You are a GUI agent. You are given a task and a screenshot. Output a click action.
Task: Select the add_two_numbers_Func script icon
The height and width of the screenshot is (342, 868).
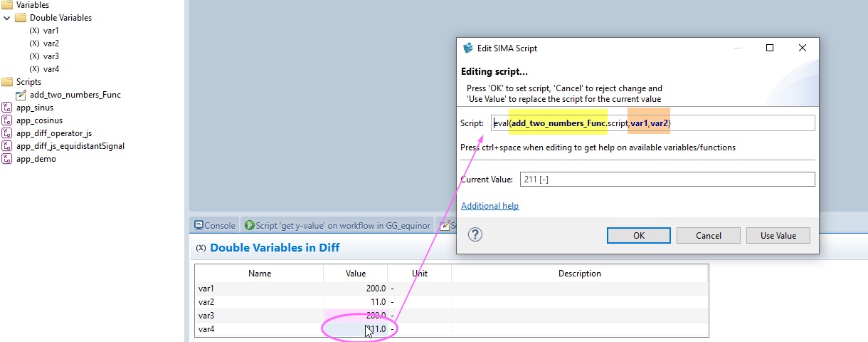21,95
